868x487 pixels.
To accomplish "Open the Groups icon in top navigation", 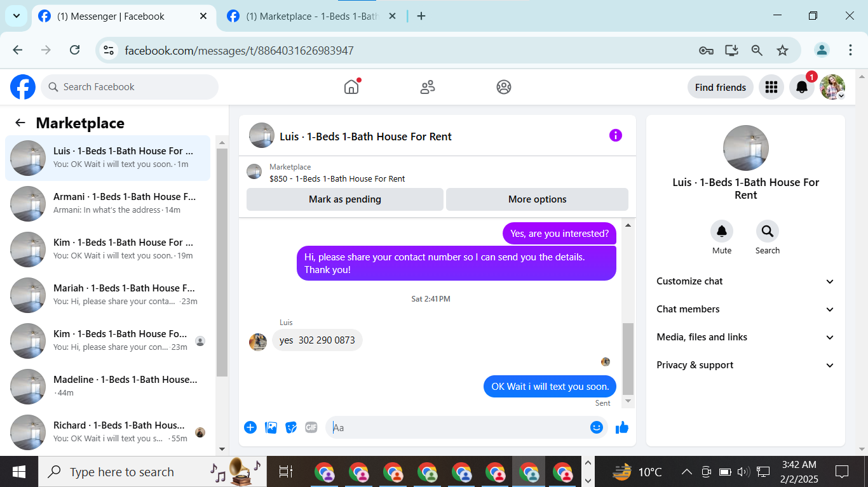I will point(504,87).
